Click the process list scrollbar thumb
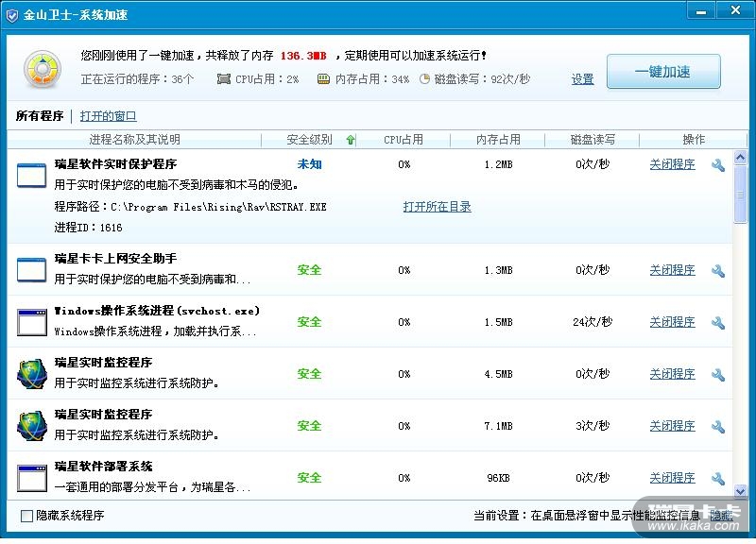 [x=740, y=194]
